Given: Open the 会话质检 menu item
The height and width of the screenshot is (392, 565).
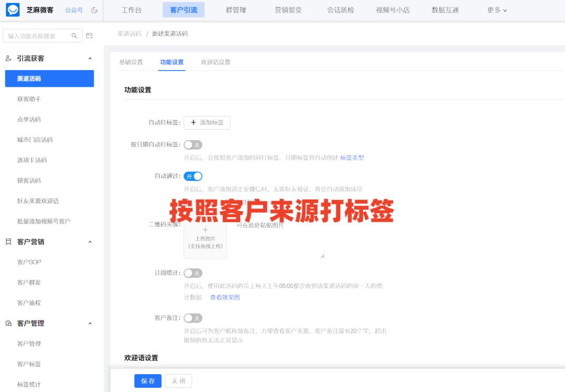Looking at the screenshot, I should click(x=340, y=9).
